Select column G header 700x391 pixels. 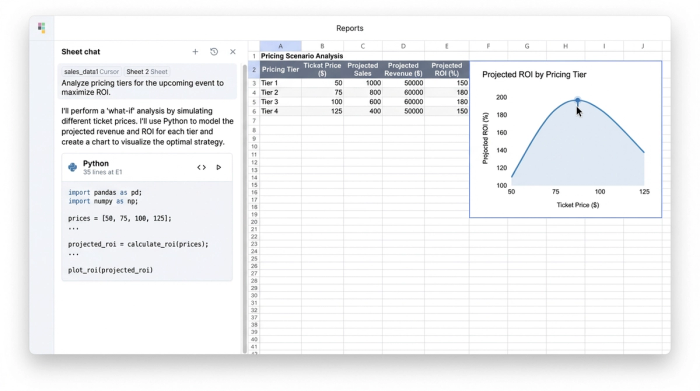527,46
